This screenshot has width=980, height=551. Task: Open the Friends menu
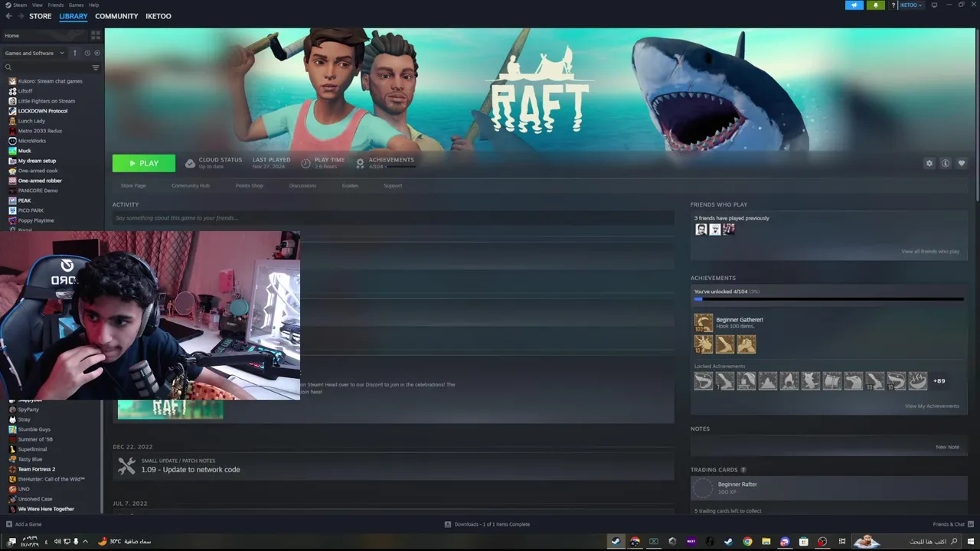56,5
